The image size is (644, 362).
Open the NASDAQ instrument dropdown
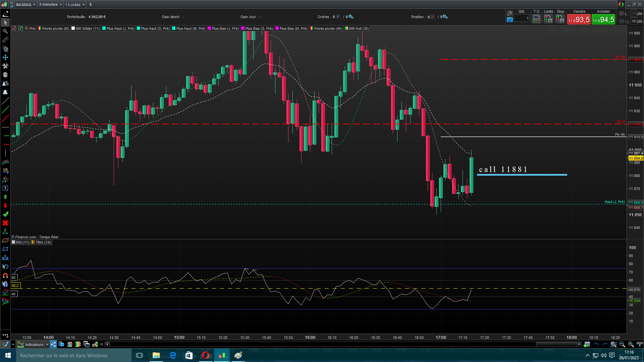(25, 4)
